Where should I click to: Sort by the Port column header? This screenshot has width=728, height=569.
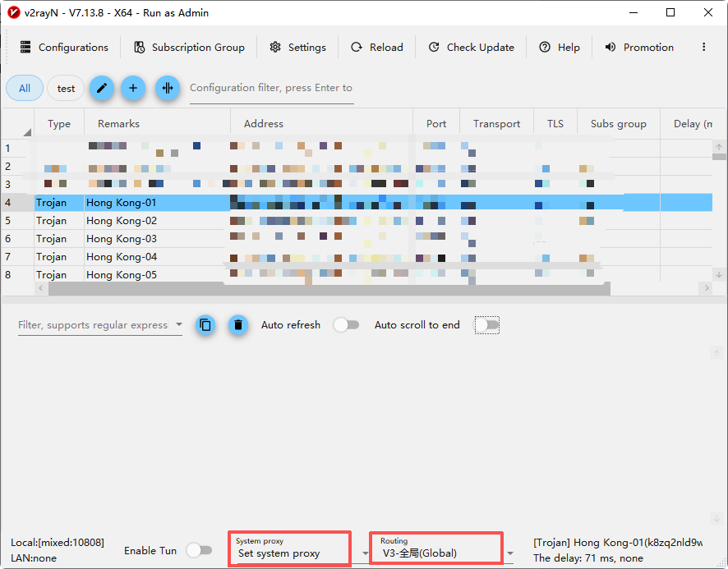click(436, 124)
